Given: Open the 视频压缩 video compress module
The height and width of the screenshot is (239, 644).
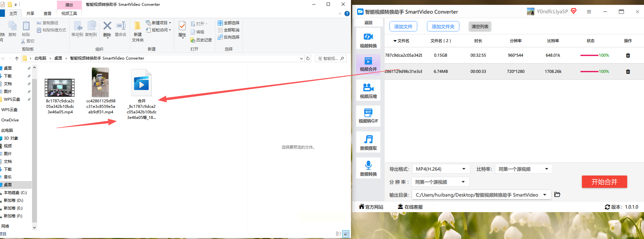Looking at the screenshot, I should (368, 90).
